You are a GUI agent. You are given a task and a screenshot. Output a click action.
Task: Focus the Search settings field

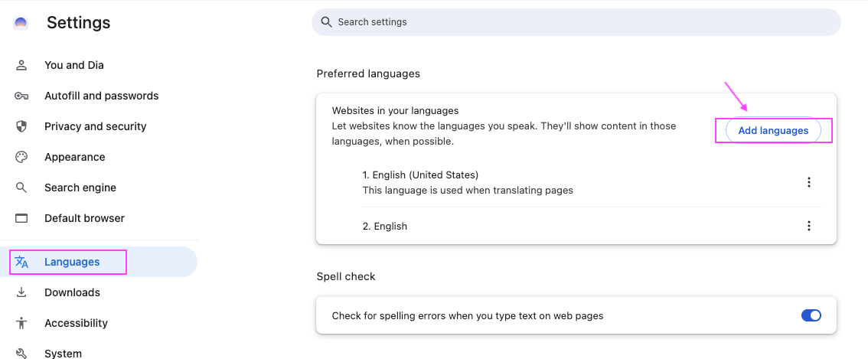coord(576,22)
